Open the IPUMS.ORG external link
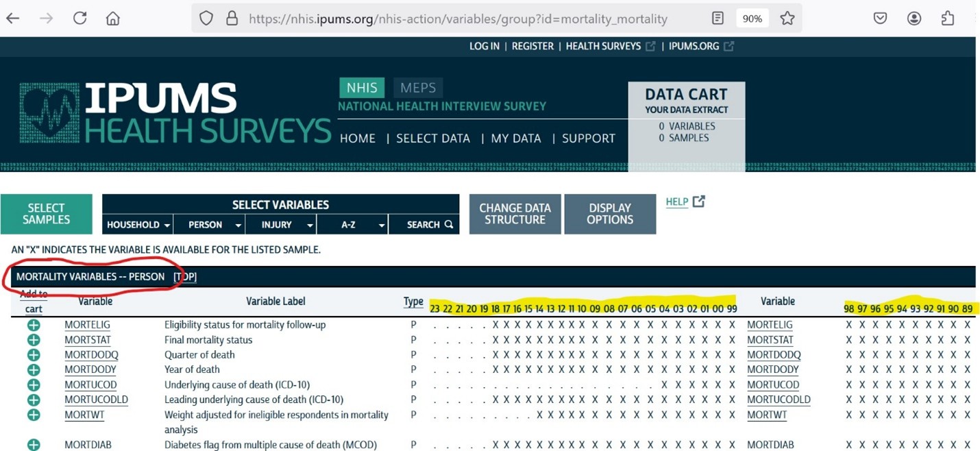Screen dimensions: 980x451 (701, 47)
